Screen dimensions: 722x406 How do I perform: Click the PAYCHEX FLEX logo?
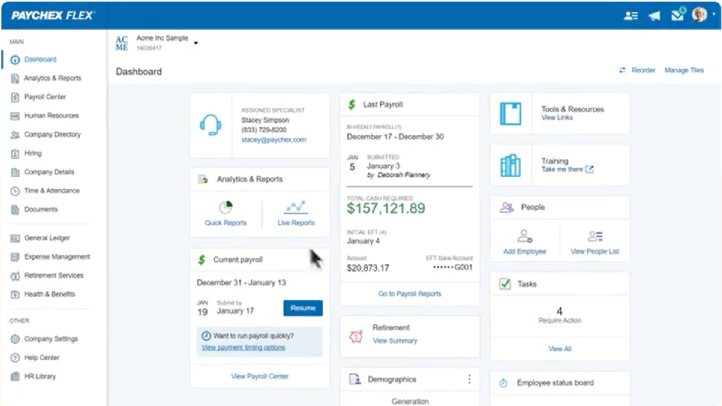(x=52, y=16)
